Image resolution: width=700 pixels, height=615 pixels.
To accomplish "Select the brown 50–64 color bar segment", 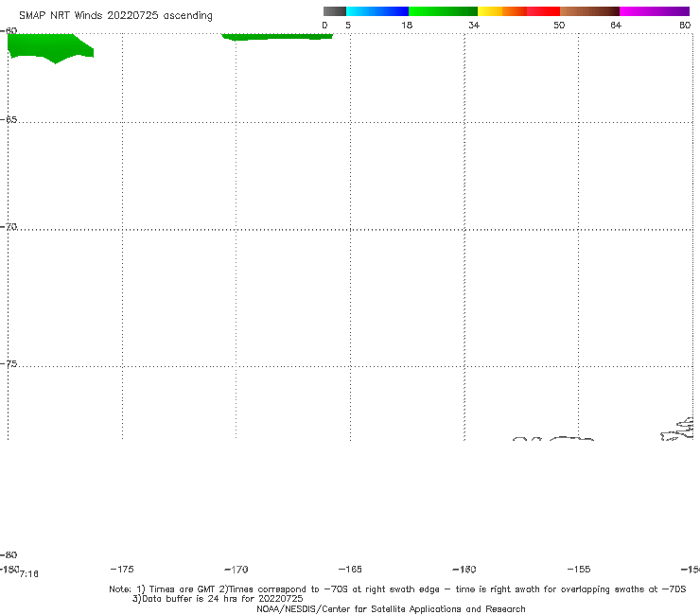I will point(589,11).
